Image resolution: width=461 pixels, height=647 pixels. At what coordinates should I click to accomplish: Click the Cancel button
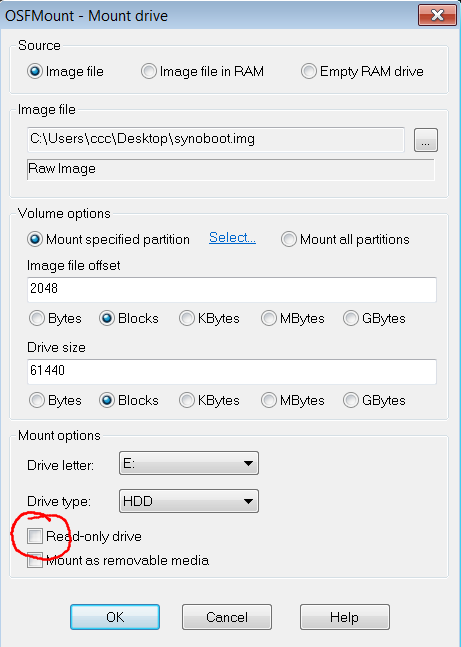click(227, 617)
